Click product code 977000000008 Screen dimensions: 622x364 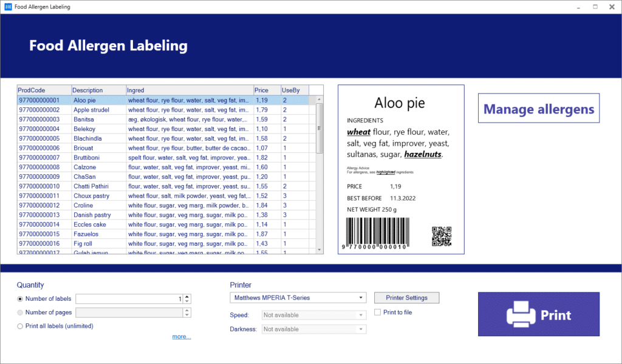(x=39, y=167)
